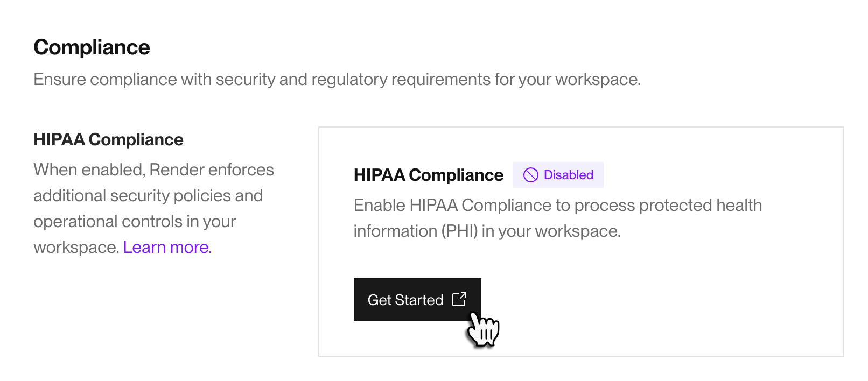868x381 pixels.
Task: Click the HIPAA Compliance section label on the left
Action: [108, 139]
